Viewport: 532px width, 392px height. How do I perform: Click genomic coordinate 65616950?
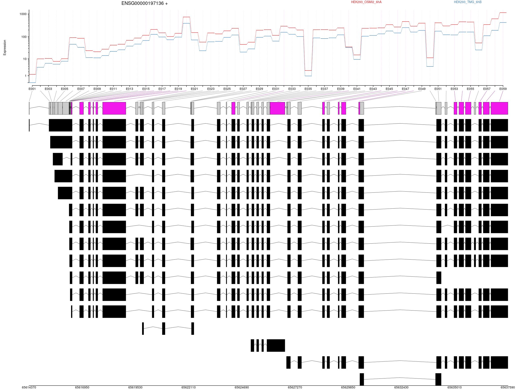[82, 388]
